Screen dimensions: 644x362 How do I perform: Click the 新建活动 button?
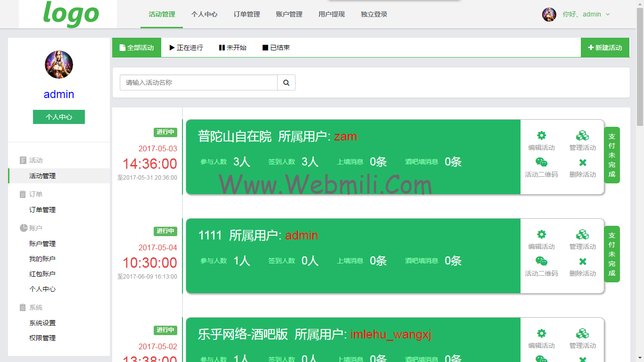(x=605, y=48)
